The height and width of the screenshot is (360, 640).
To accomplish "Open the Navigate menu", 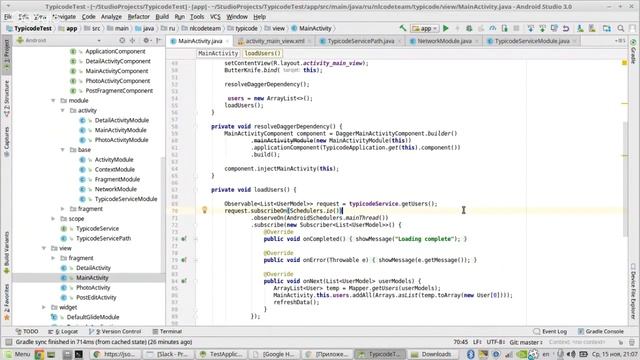I will [x=64, y=17].
